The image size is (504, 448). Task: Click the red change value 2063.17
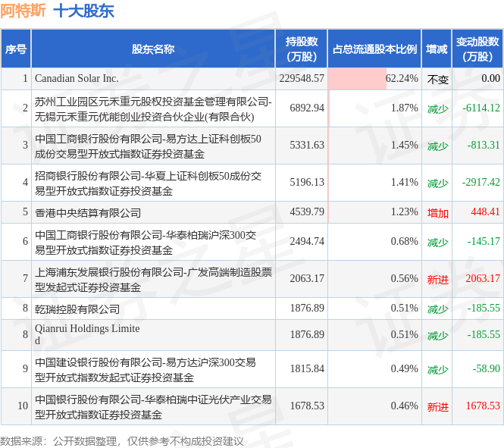[x=483, y=279]
